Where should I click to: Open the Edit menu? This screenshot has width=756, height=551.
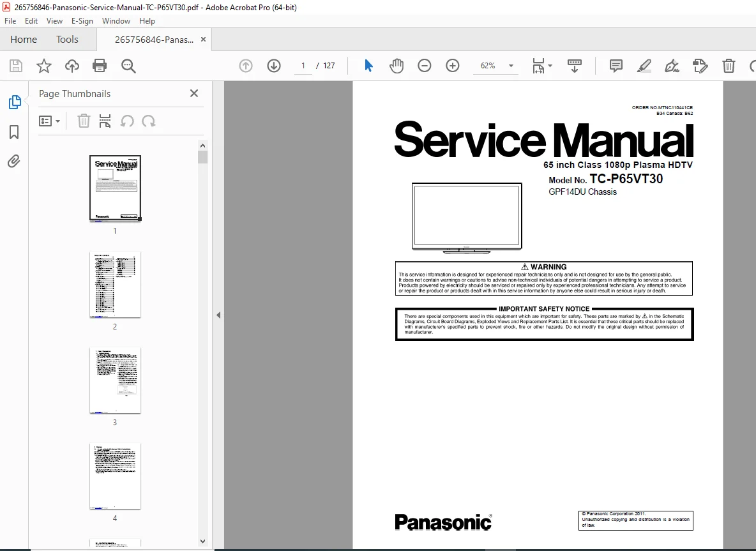pos(31,20)
